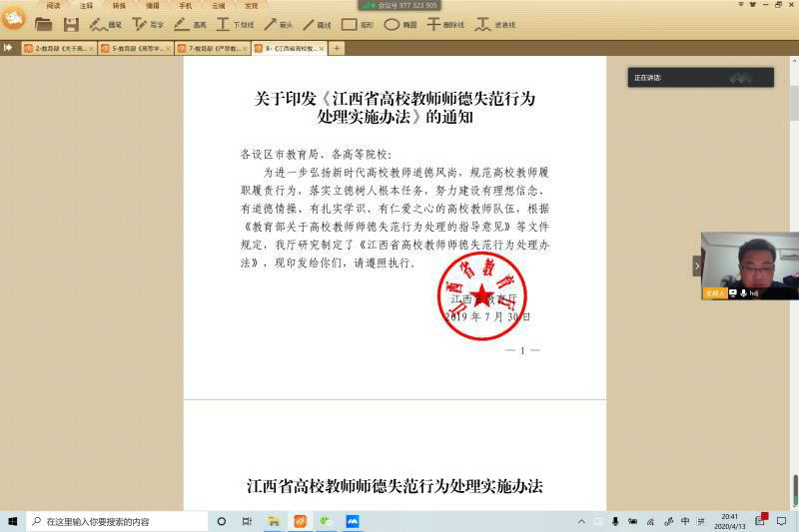Screen dimensions: 799x532
Task: Switch to the 7-教育部 document tab
Action: (x=211, y=48)
